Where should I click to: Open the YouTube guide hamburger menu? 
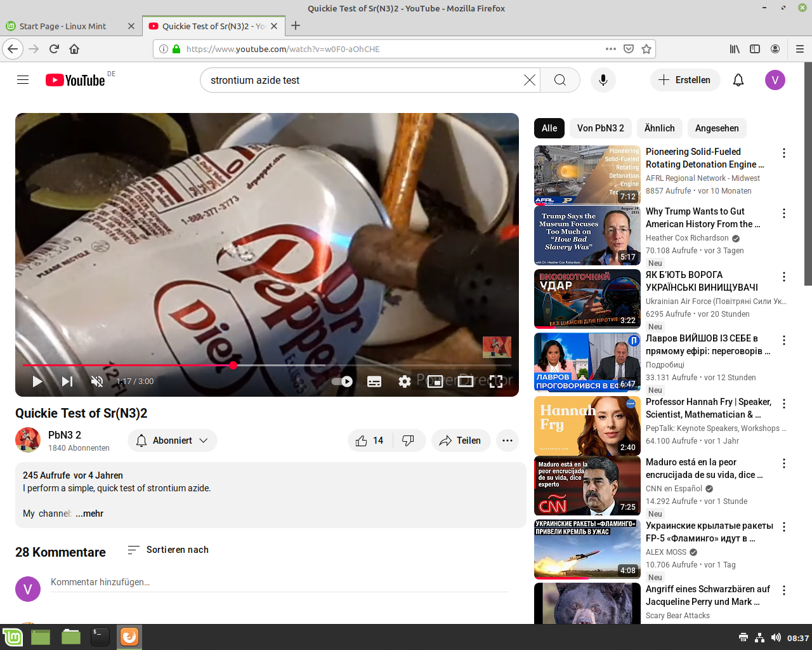point(23,80)
